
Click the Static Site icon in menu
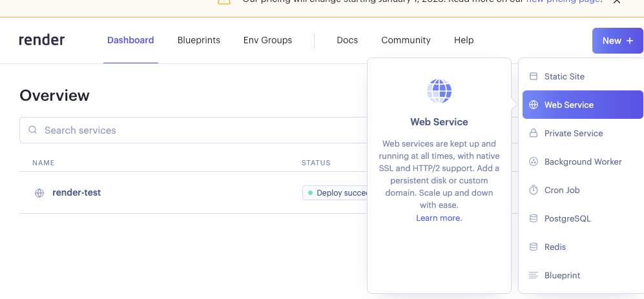click(534, 76)
